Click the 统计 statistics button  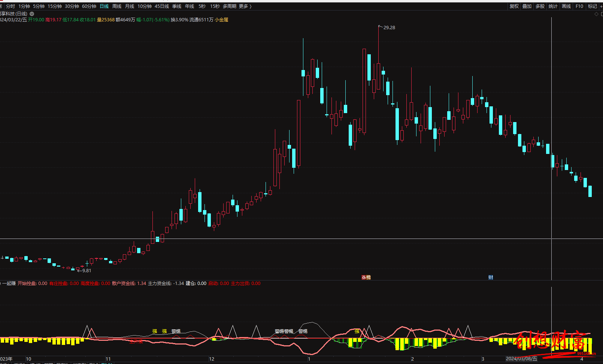[x=553, y=6]
